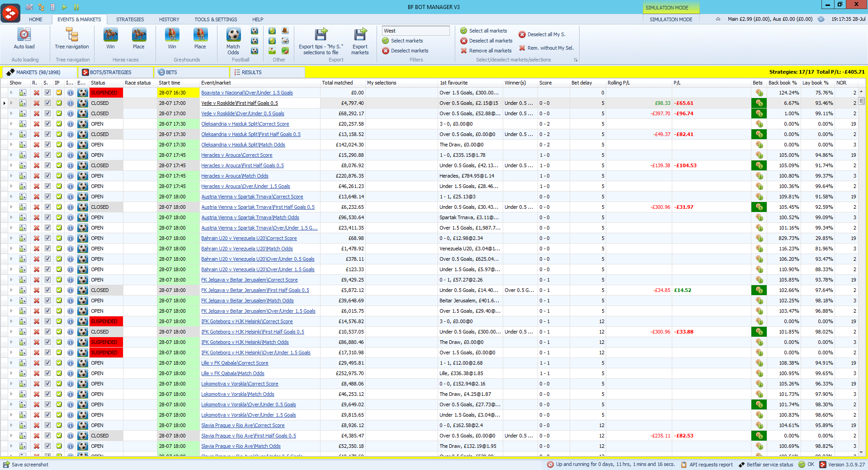Image resolution: width=868 pixels, height=470 pixels.
Task: Expand row for FK Jelgava First Half Goals 0.5
Action: pos(11,290)
